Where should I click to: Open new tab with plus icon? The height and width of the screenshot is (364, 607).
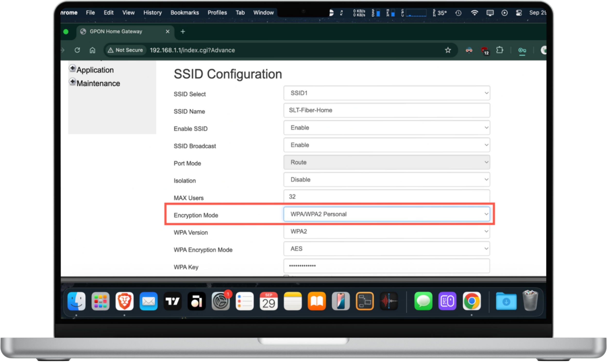(183, 31)
